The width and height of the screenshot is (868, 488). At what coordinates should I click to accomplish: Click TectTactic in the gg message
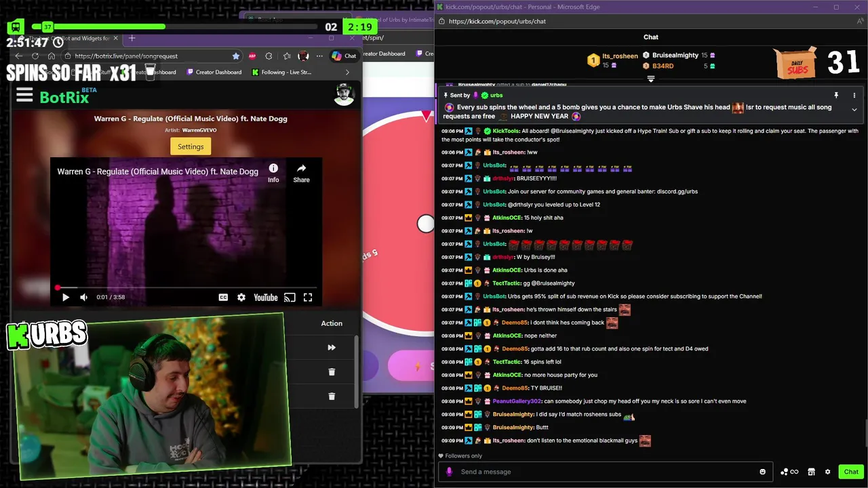click(507, 283)
